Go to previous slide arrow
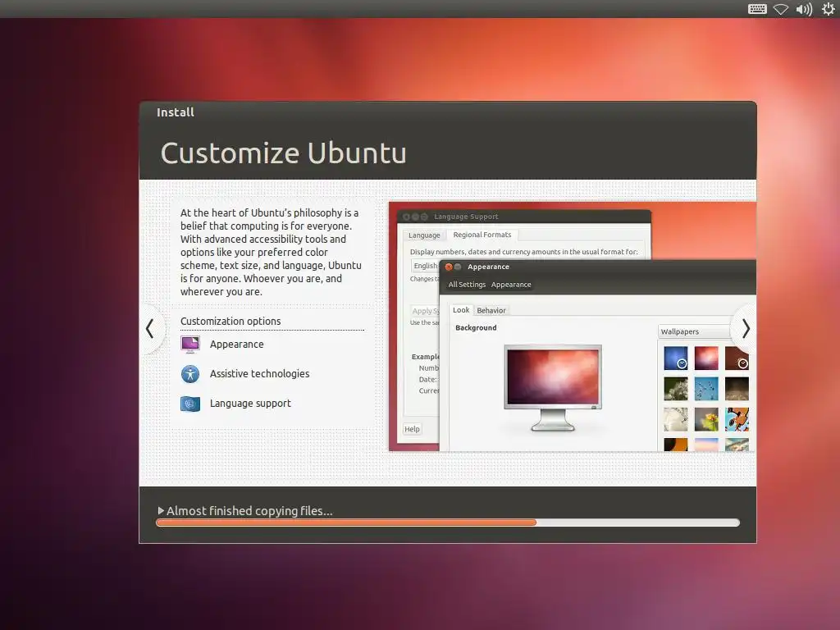Viewport: 840px width, 630px height. pos(150,329)
